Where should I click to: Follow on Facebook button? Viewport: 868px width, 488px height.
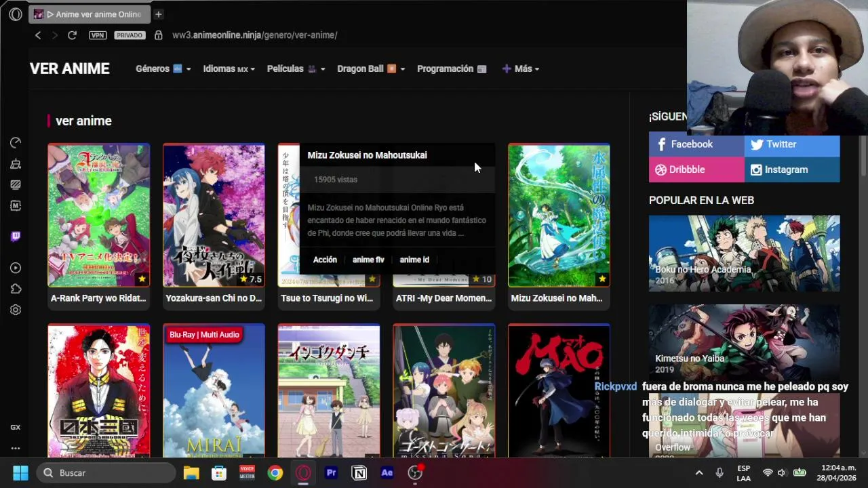[696, 144]
